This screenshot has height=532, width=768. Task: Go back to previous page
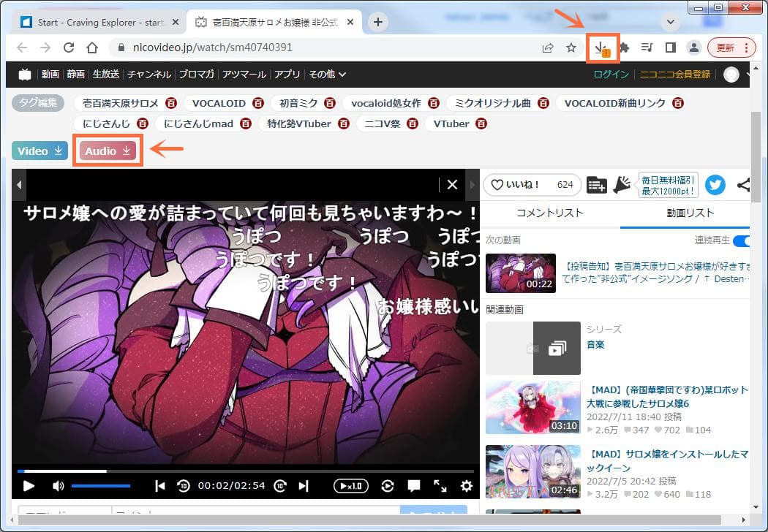[21, 47]
